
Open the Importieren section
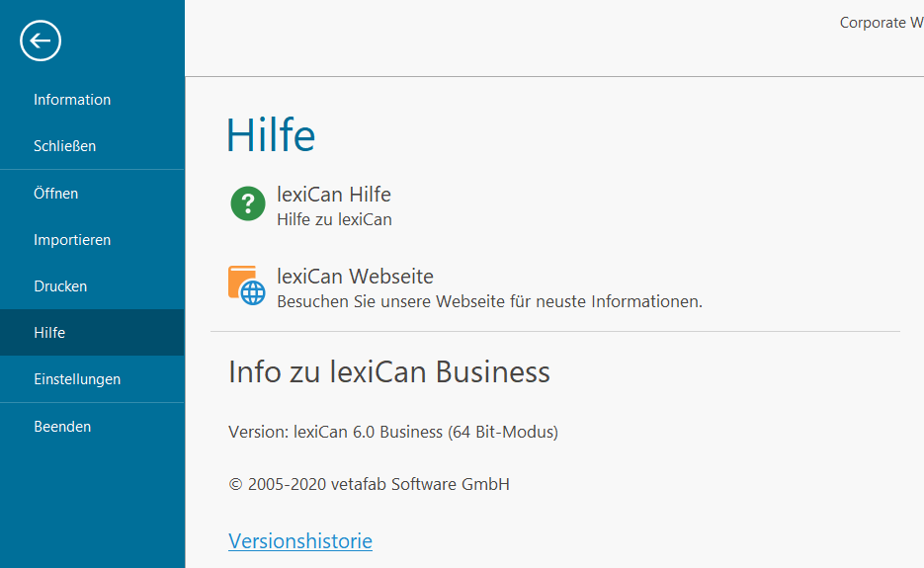pos(92,240)
